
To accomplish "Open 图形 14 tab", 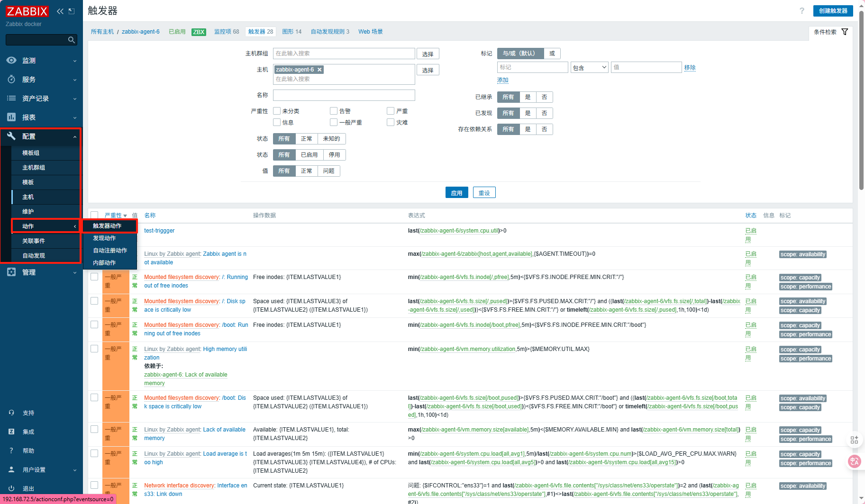I will click(x=291, y=32).
